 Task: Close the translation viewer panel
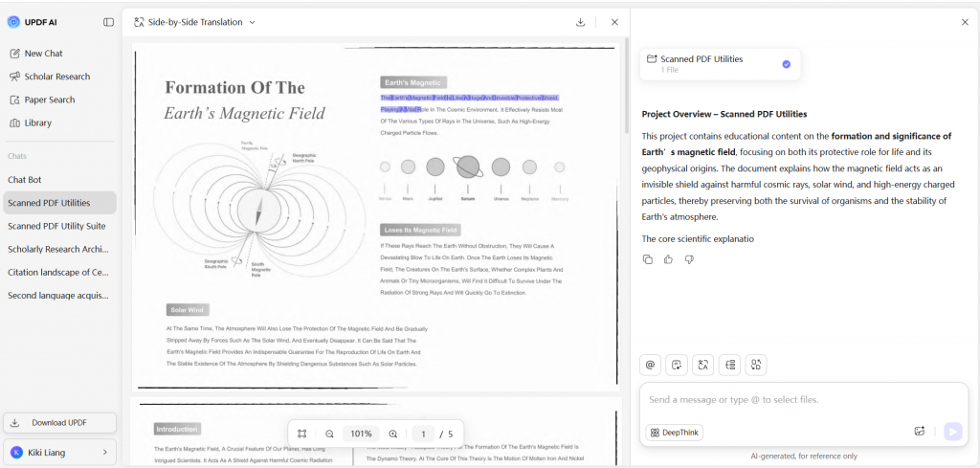click(x=614, y=22)
